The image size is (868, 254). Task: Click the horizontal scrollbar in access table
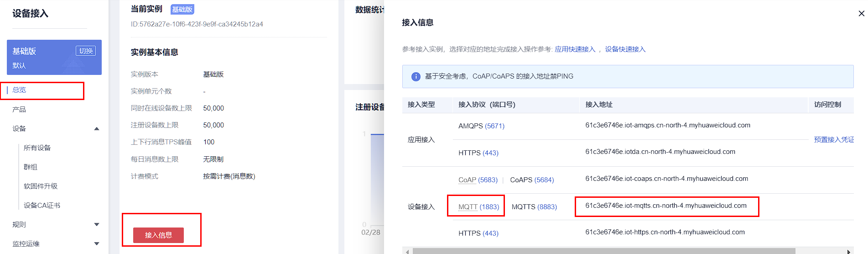tap(604, 251)
